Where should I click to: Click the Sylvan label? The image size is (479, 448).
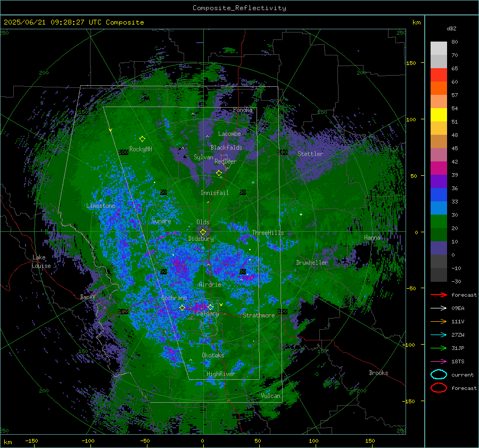click(203, 157)
